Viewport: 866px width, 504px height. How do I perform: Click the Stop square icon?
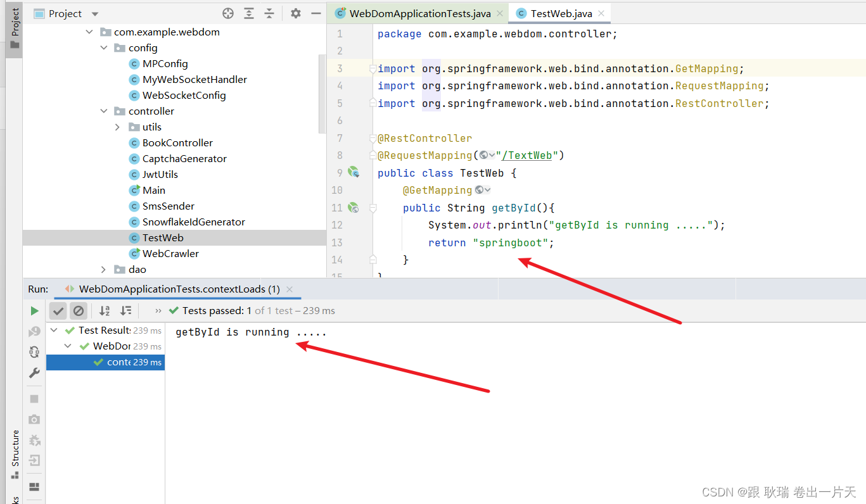click(x=34, y=399)
